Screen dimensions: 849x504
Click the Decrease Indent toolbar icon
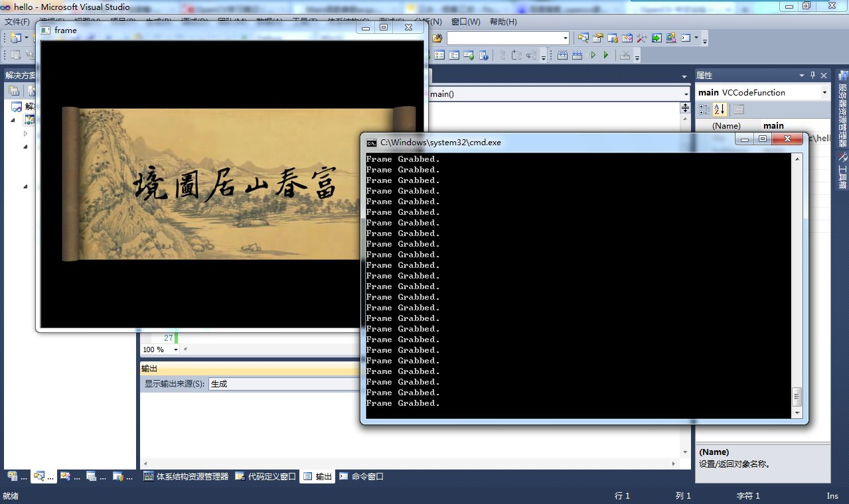(502, 55)
